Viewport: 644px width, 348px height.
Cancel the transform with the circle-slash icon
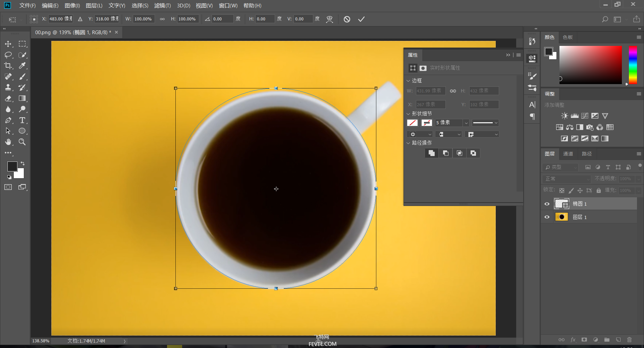(347, 19)
